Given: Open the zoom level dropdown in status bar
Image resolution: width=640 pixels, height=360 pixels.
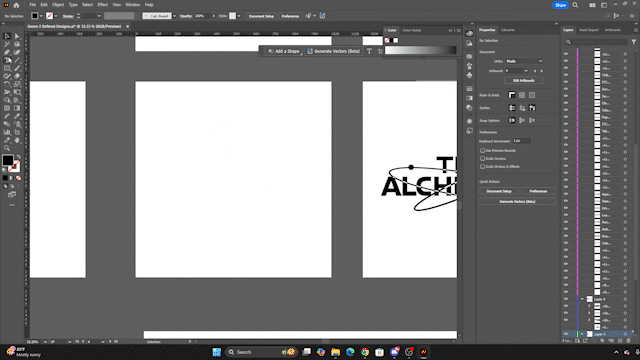Looking at the screenshot, I should click(x=45, y=342).
